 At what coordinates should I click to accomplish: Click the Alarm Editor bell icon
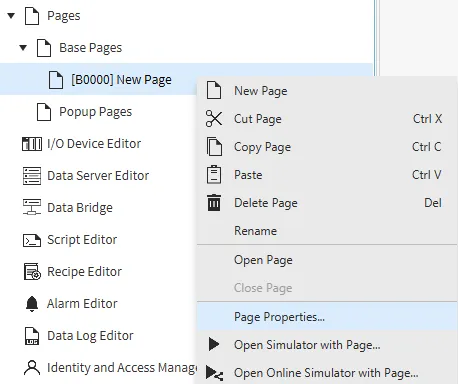click(32, 304)
